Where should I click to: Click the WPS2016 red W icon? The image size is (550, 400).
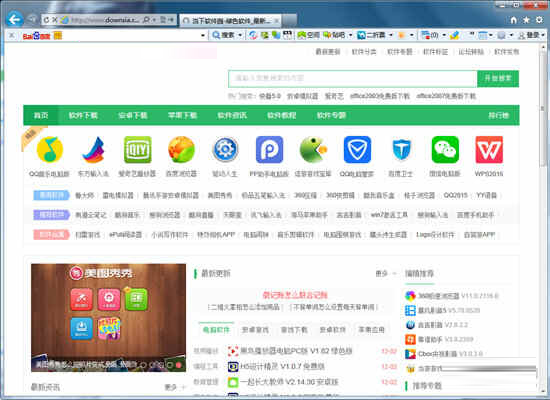coord(489,150)
